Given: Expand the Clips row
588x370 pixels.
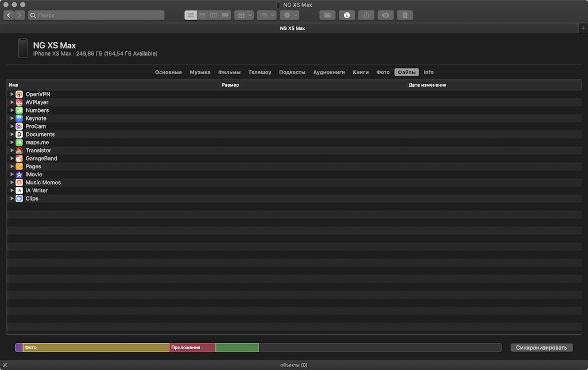Looking at the screenshot, I should click(x=11, y=198).
